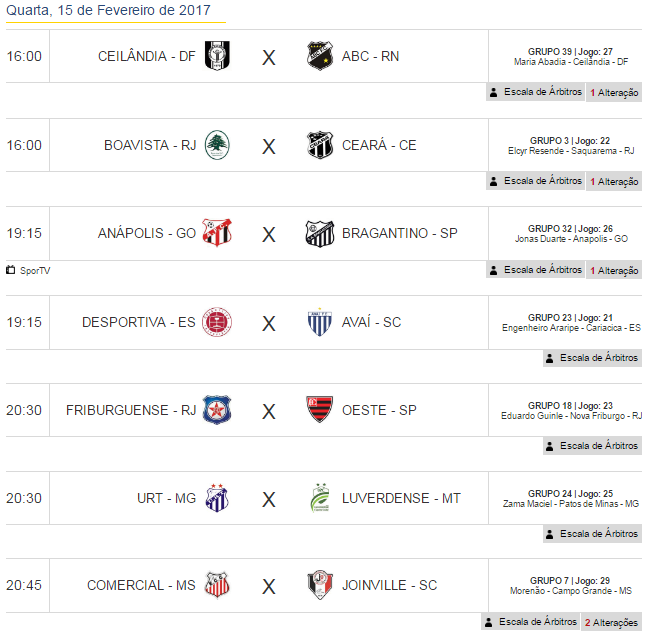Click the Desportiva round red crest
This screenshot has height=635, width=650.
[x=217, y=322]
